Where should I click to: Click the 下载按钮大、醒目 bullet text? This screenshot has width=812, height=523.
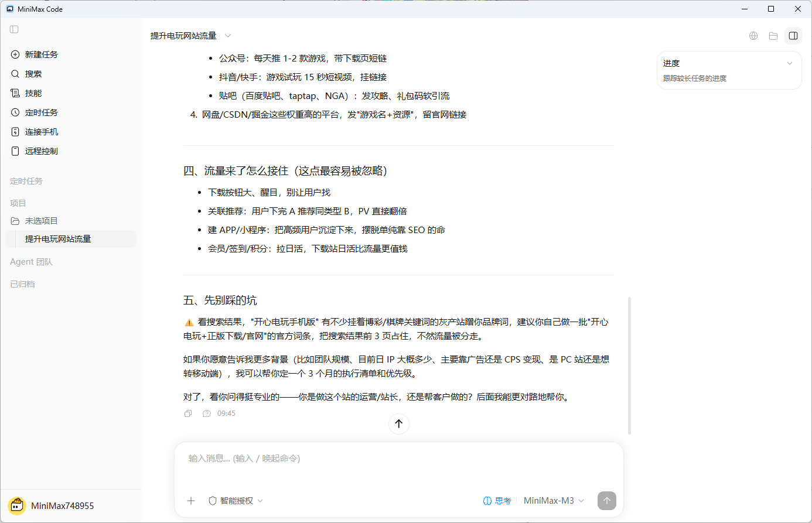coord(269,193)
